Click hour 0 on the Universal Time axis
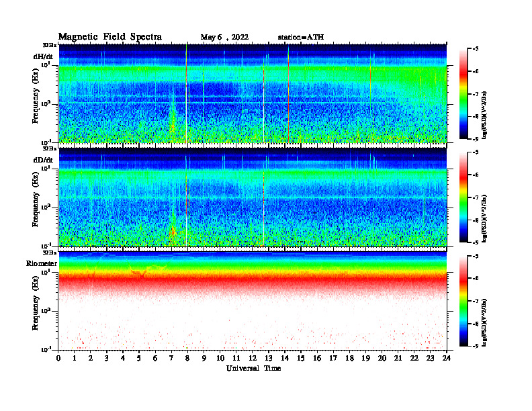The width and height of the screenshot is (532, 411). [58, 358]
